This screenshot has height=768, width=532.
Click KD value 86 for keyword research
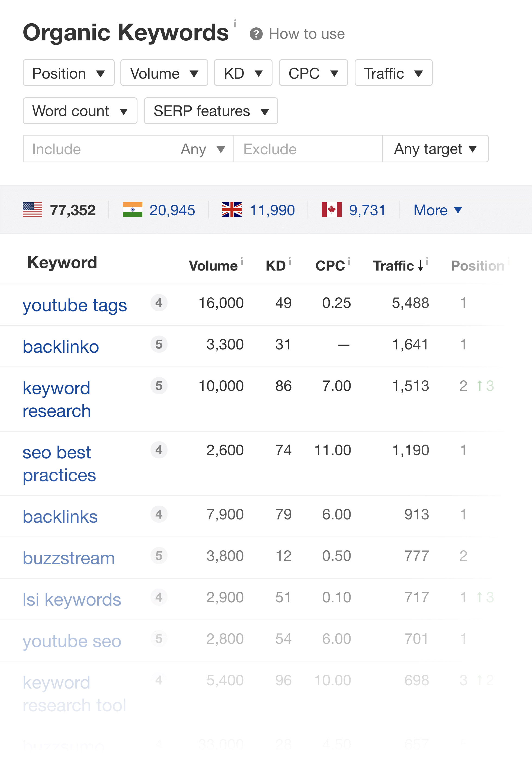tap(283, 386)
